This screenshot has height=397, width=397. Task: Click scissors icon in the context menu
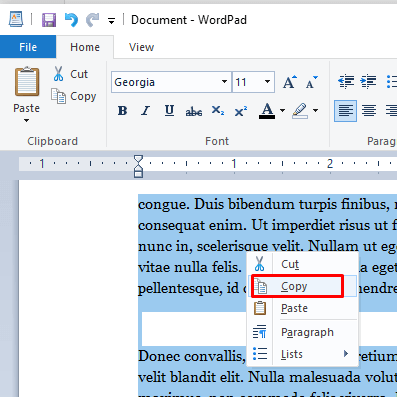point(259,264)
